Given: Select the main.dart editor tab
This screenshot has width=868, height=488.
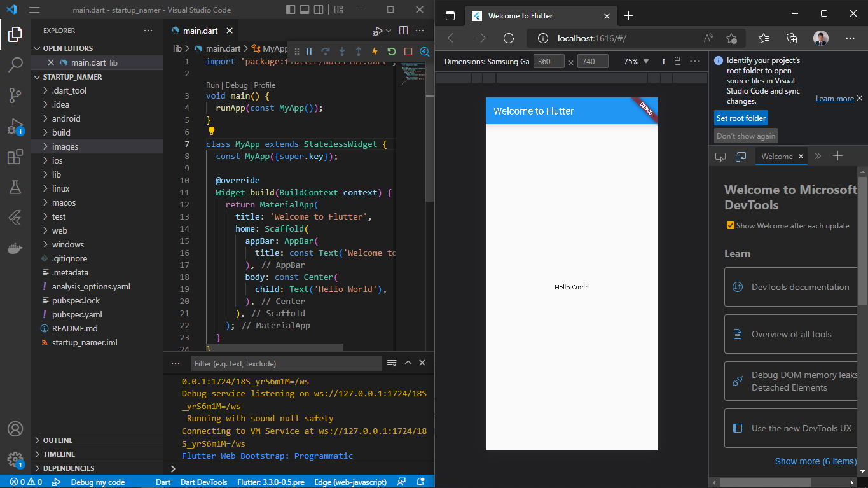Looking at the screenshot, I should point(201,31).
